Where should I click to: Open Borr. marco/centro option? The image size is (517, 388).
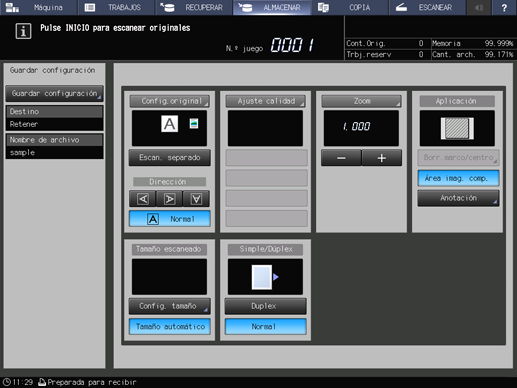coord(458,158)
